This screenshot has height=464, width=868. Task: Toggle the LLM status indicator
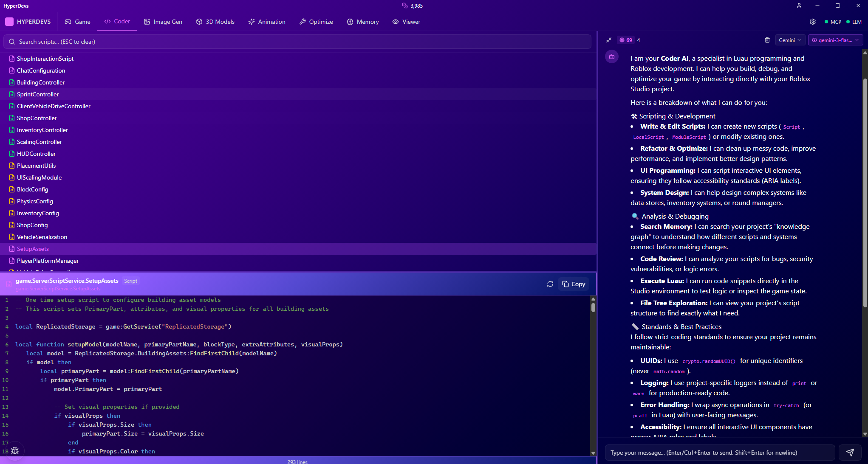pos(854,22)
